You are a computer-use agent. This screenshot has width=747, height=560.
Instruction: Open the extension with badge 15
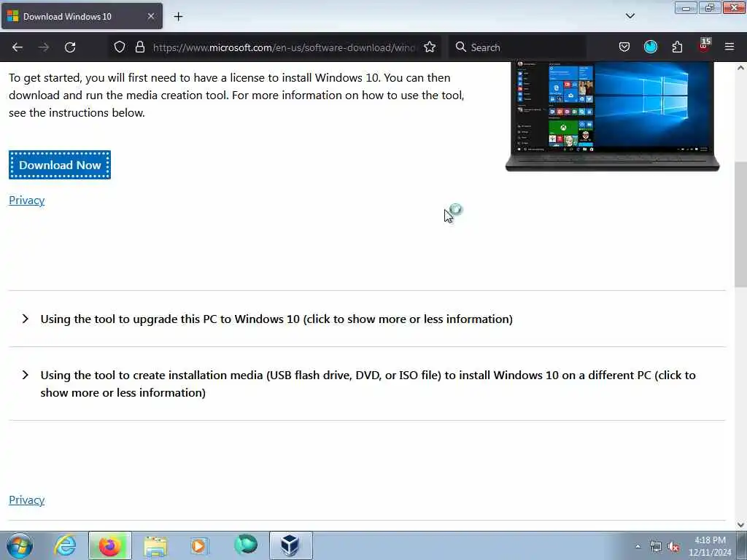[704, 46]
